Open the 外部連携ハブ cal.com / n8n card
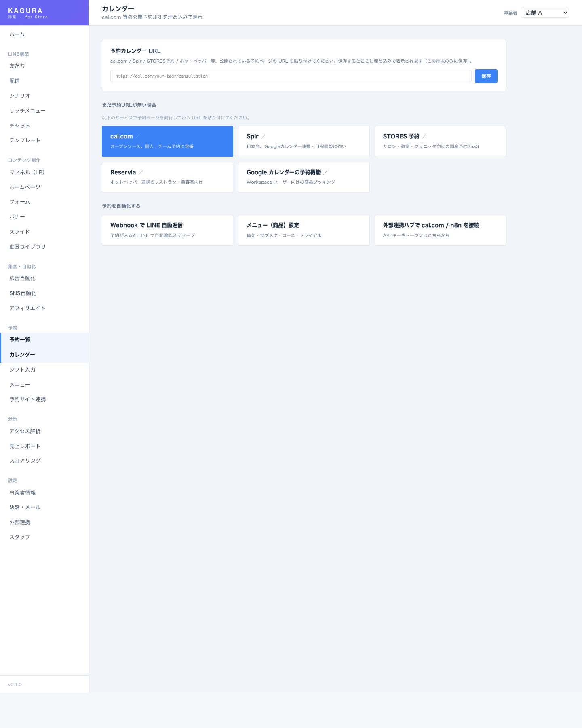The image size is (582, 728). pyautogui.click(x=440, y=230)
